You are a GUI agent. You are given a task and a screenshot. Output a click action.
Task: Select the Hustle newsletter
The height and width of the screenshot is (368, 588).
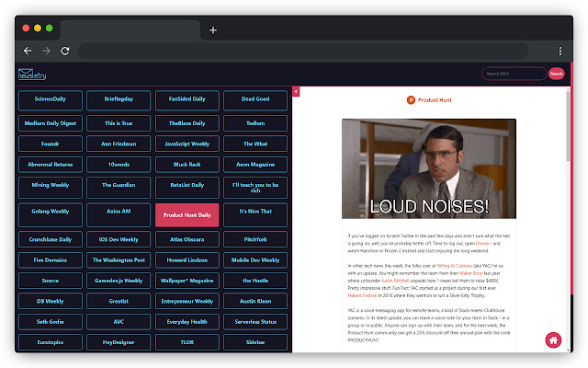(255, 281)
